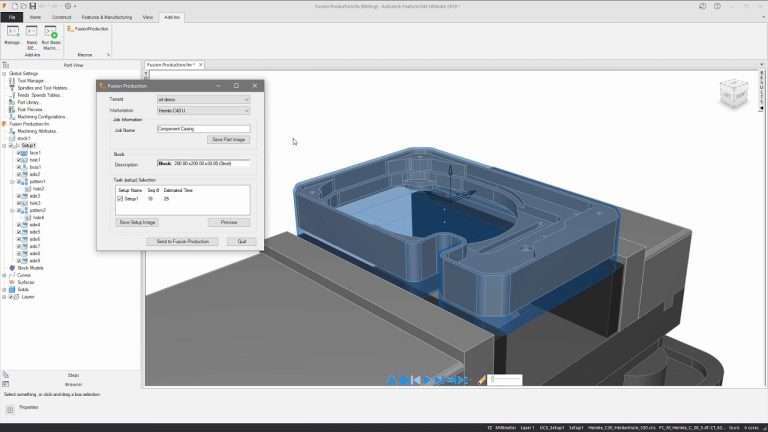Viewport: 768px width, 432px height.
Task: Click the Surfaces icon in tree
Action: point(12,282)
